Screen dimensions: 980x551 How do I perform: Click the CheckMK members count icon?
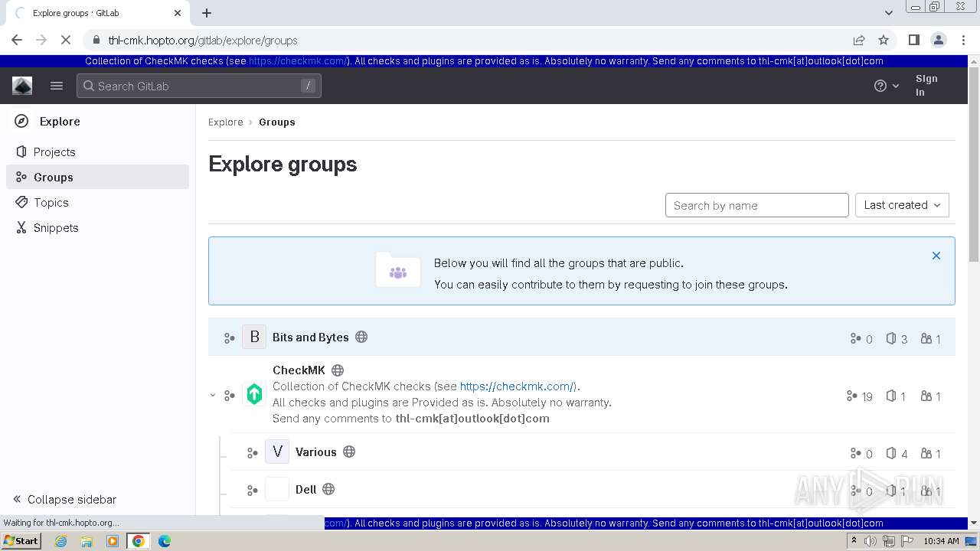(926, 396)
